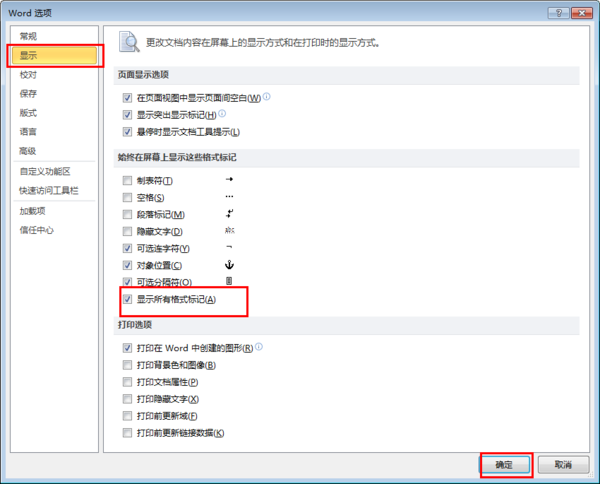Click the tab arrow symbol icon
The height and width of the screenshot is (484, 600).
click(229, 179)
